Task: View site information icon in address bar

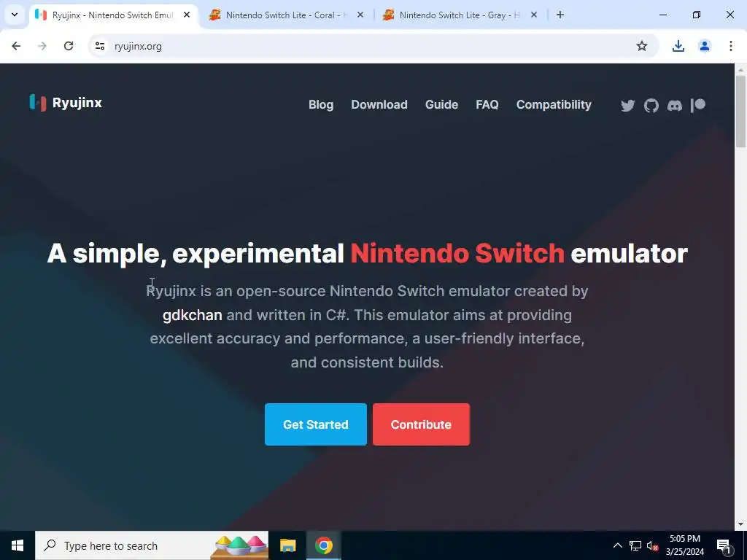Action: click(99, 46)
